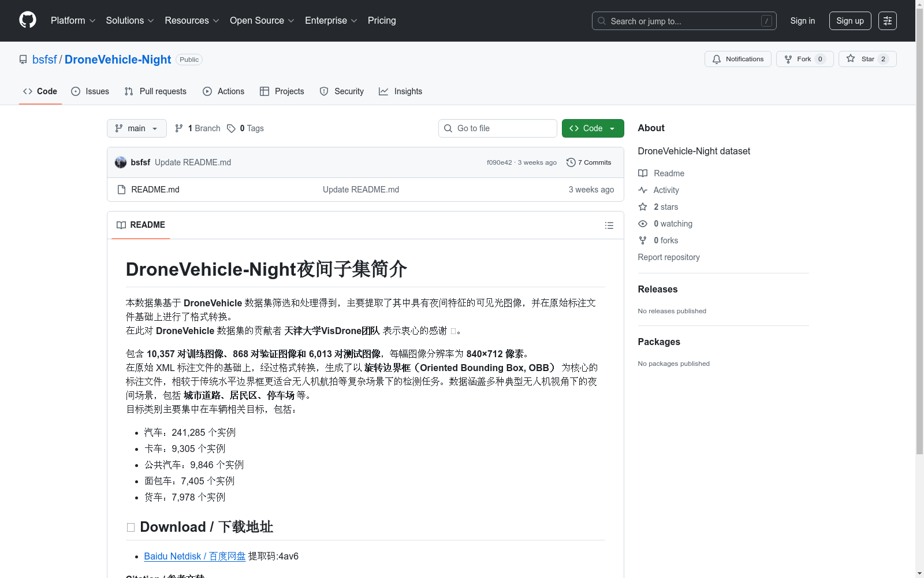The image size is (924, 578).
Task: View the 7 Commits history
Action: pyautogui.click(x=589, y=162)
